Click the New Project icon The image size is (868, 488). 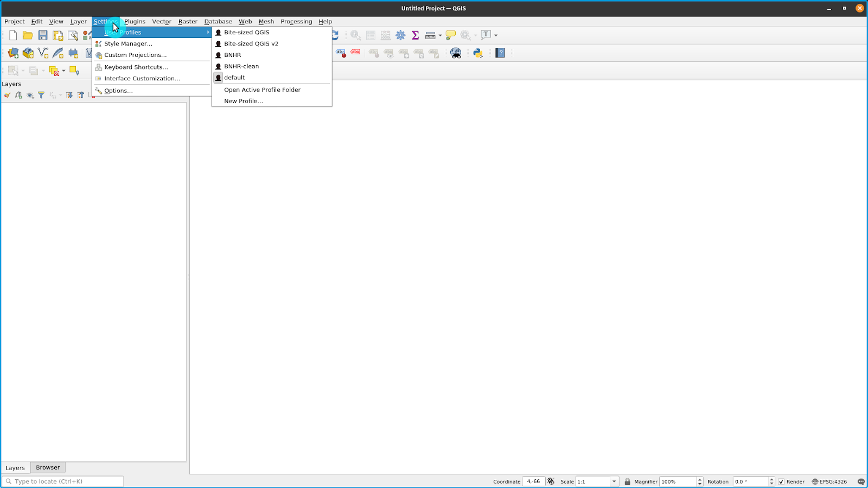coord(13,35)
